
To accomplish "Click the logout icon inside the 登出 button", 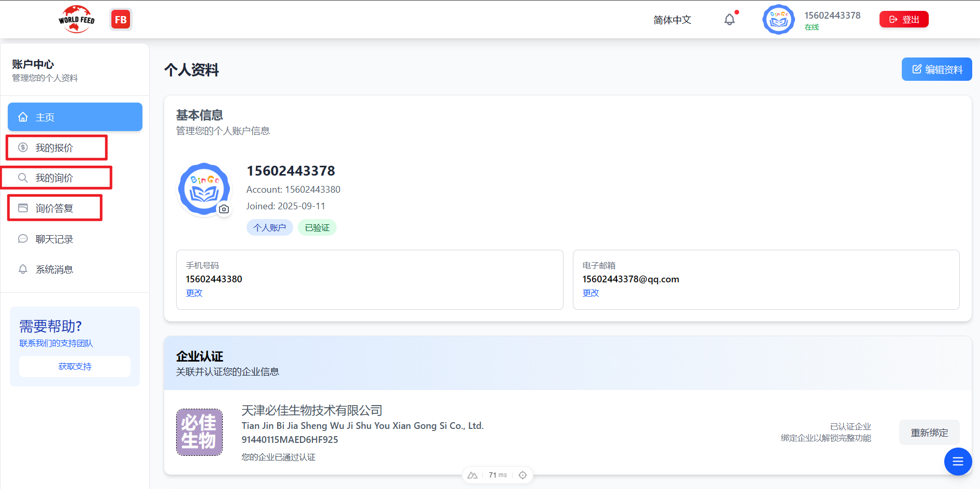I will (892, 19).
